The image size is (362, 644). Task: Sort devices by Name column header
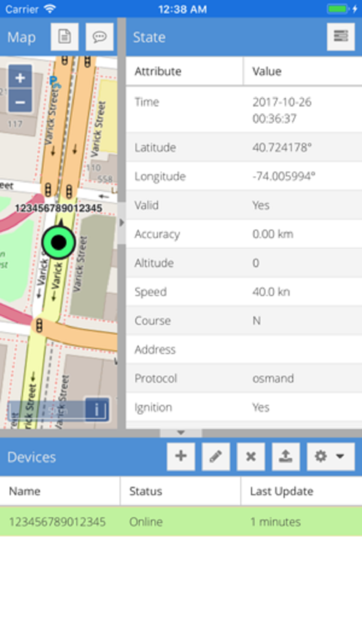coord(60,491)
